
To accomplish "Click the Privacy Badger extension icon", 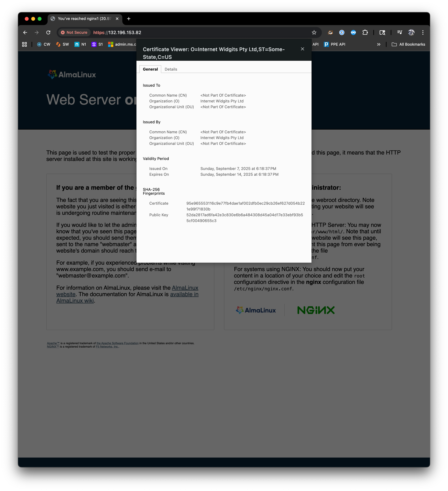I will coord(330,32).
